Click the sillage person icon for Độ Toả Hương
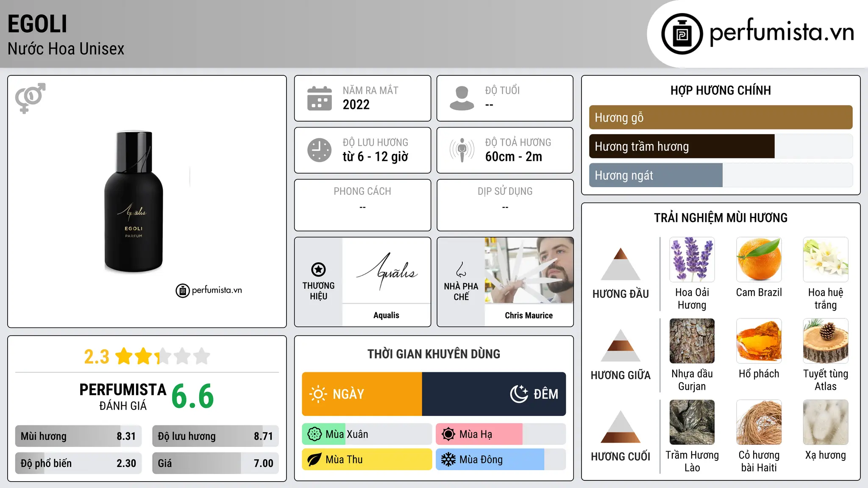Image resolution: width=868 pixels, height=488 pixels. (462, 150)
